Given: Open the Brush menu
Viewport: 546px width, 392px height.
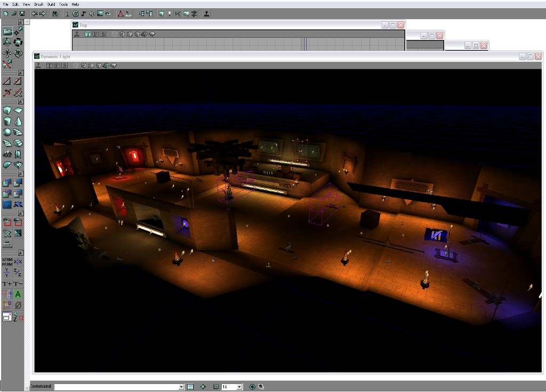Looking at the screenshot, I should pyautogui.click(x=38, y=3).
